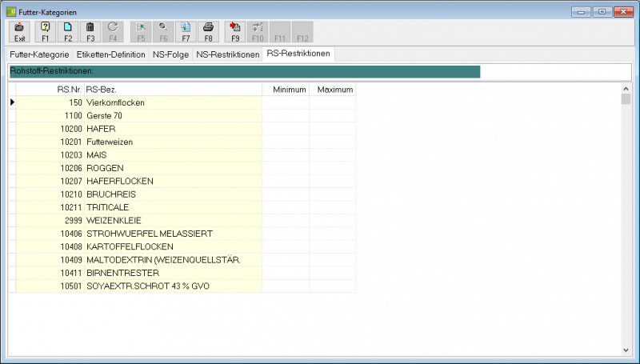Viewport: 640px width, 364px height.
Task: Click the row indicator arrow for row 150
Action: click(12, 102)
